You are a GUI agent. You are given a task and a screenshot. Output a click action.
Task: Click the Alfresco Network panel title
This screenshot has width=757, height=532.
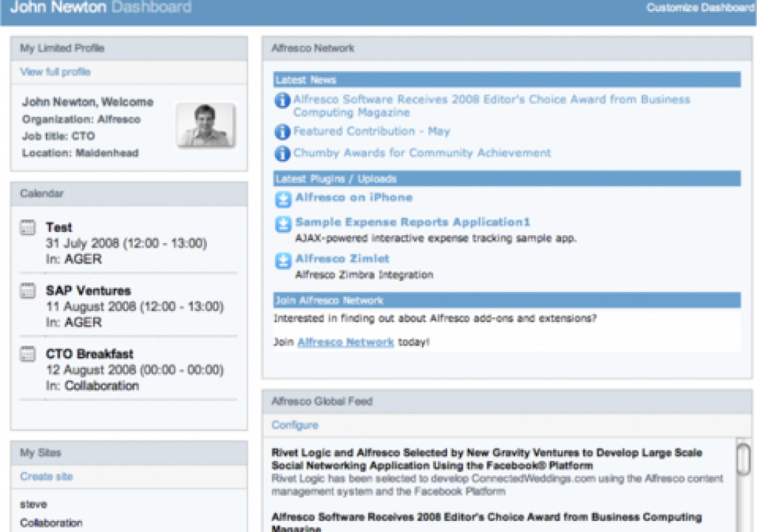coord(313,48)
